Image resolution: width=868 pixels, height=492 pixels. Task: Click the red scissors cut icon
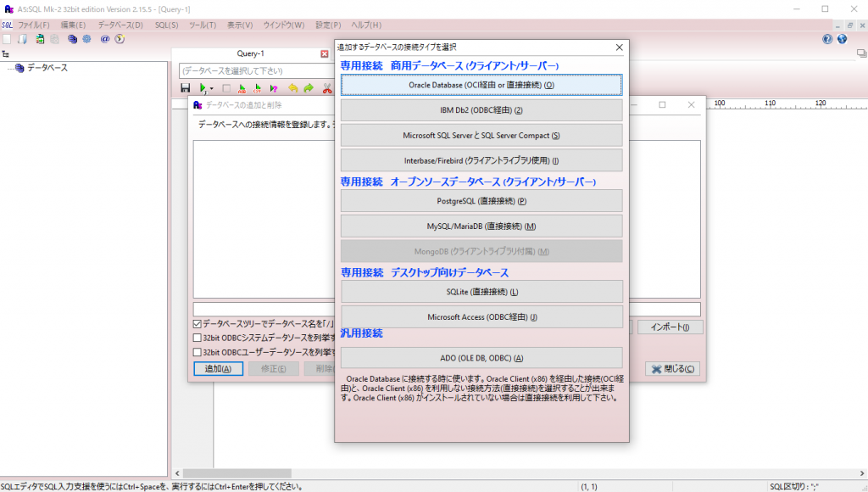(x=327, y=87)
